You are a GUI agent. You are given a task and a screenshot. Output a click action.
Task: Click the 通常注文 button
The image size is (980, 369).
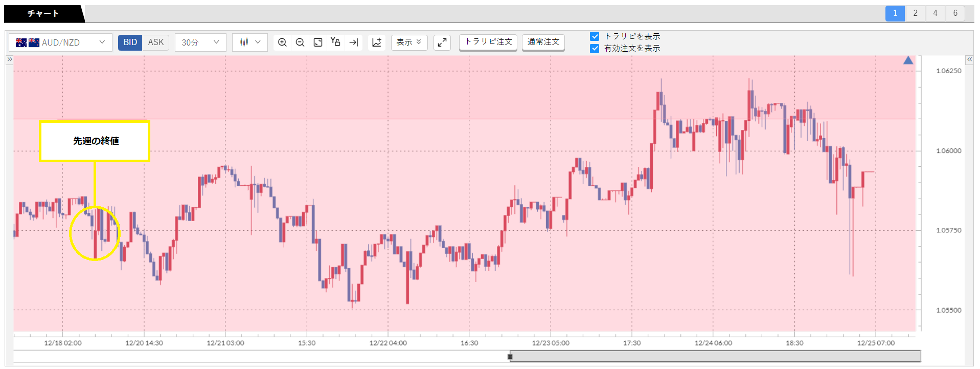[x=543, y=42]
